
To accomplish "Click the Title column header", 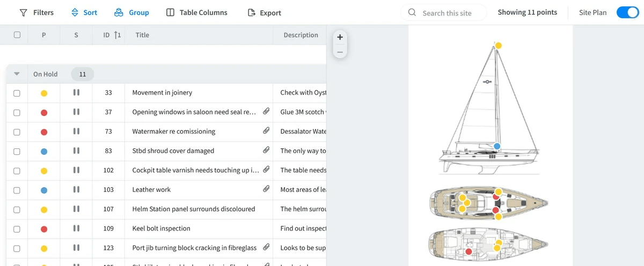I will [143, 35].
